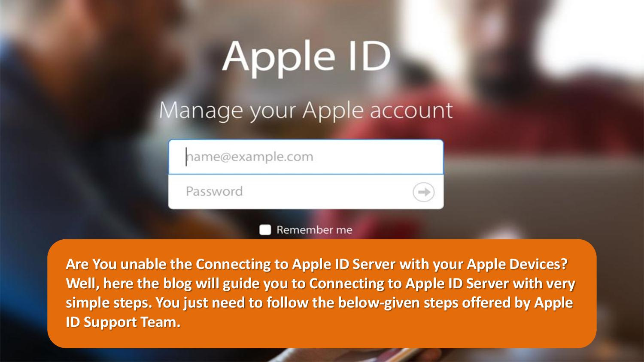This screenshot has height=362, width=644.
Task: Click the Remember me label text
Action: (x=314, y=230)
